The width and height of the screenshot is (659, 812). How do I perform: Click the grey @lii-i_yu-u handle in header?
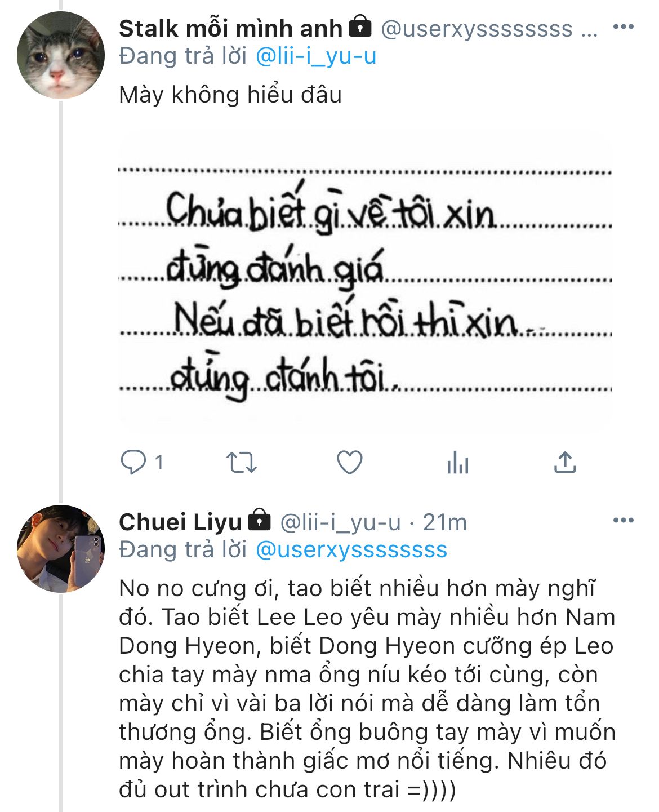pyautogui.click(x=340, y=522)
